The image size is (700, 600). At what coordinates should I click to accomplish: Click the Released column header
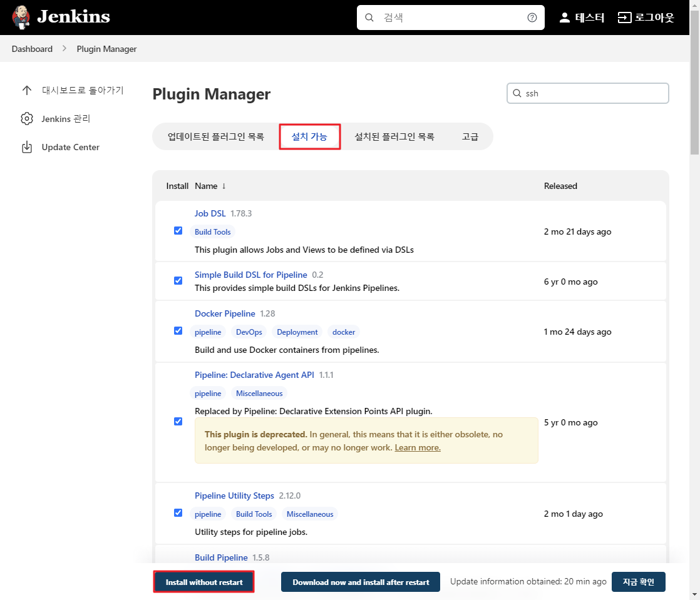[x=560, y=186]
